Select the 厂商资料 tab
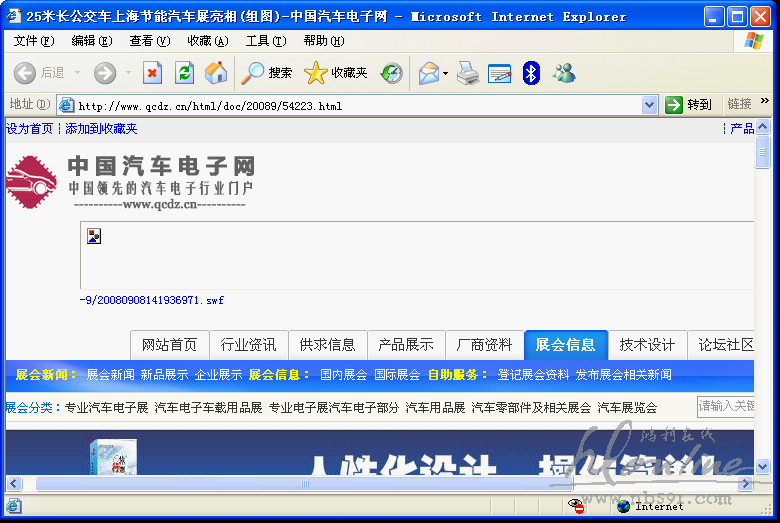The width and height of the screenshot is (780, 523). (485, 345)
